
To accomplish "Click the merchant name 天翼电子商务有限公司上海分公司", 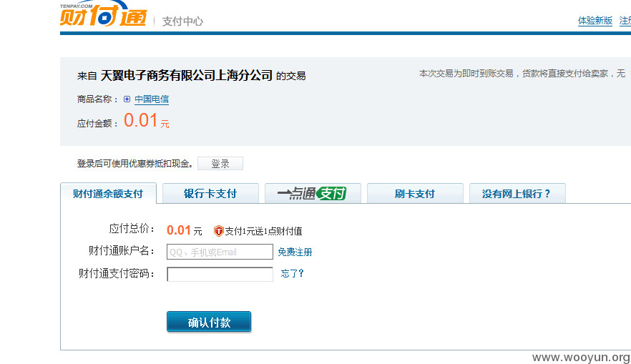I will pos(186,75).
